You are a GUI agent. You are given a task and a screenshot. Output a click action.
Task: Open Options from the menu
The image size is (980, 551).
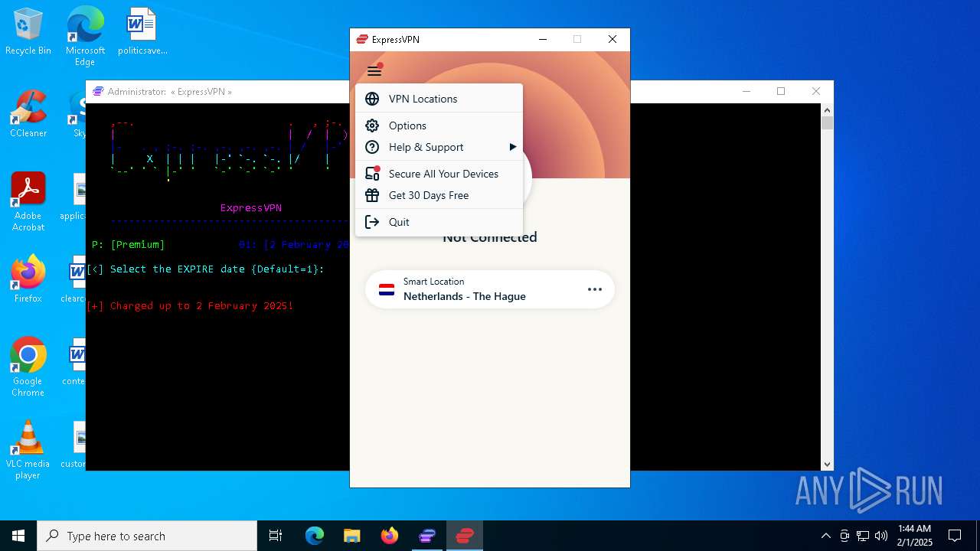439,126
